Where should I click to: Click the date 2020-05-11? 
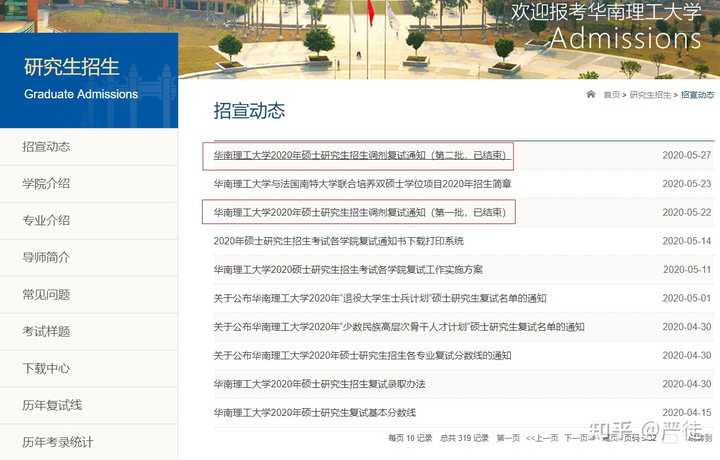point(686,269)
